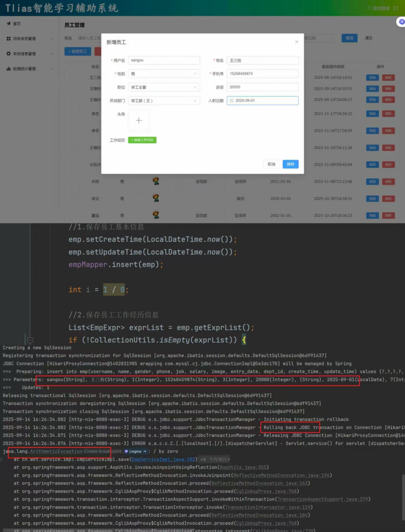Click the green 添加工作经历 button

click(142, 140)
